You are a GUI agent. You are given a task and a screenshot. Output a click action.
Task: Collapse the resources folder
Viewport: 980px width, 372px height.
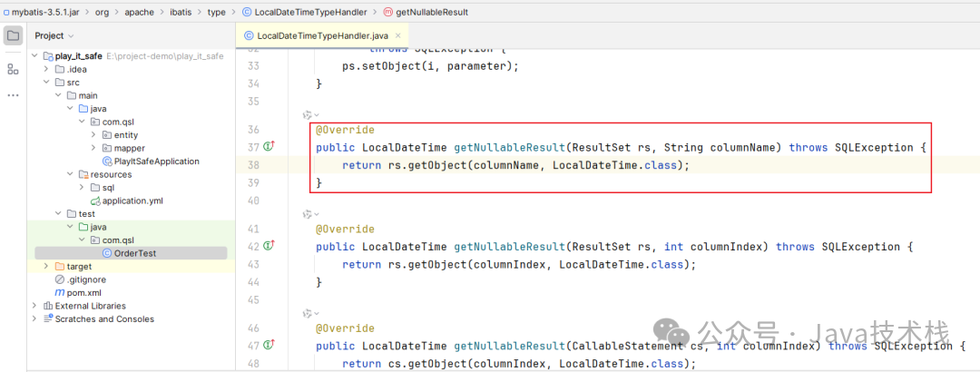click(70, 174)
